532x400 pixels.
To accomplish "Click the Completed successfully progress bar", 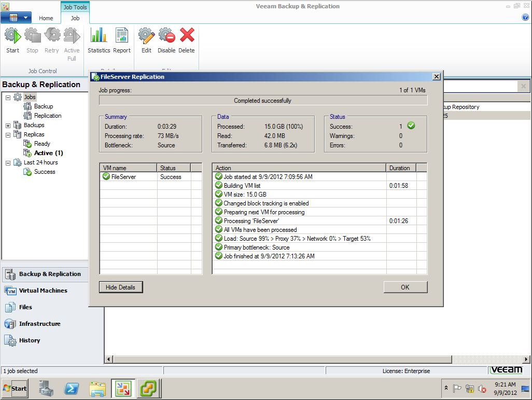I will click(263, 101).
